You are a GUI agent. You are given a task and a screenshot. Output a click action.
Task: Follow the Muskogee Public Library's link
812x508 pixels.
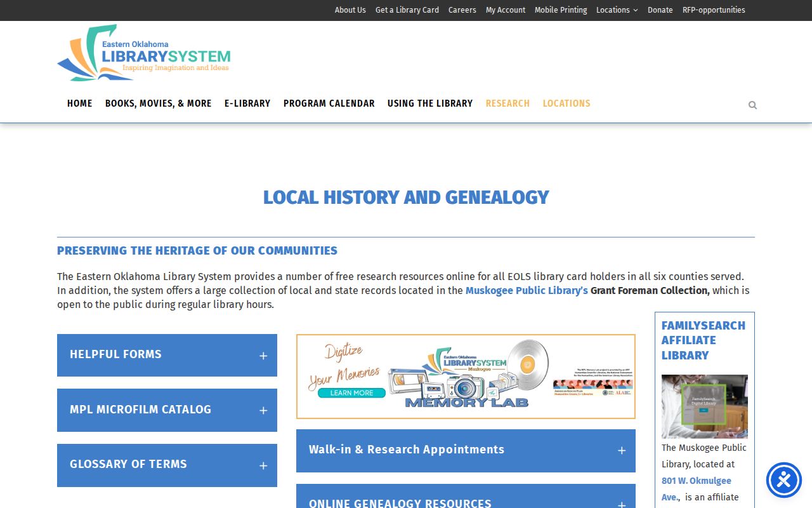tap(527, 290)
